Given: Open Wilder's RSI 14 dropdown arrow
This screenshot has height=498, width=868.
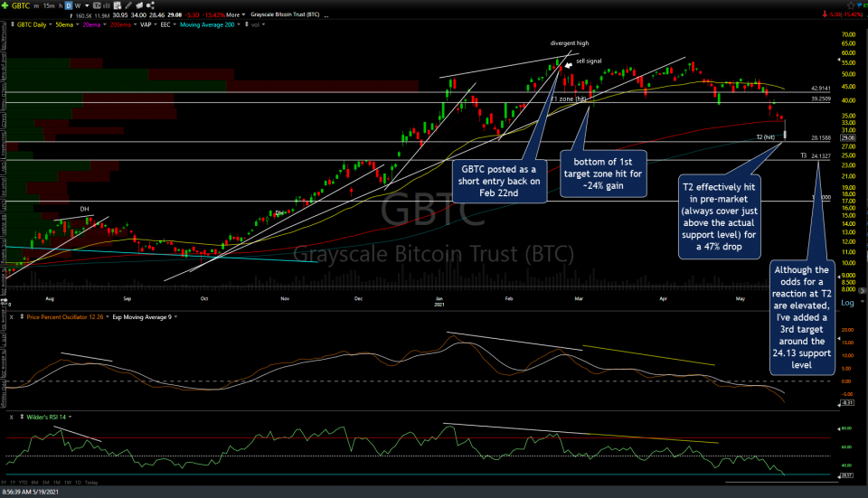Looking at the screenshot, I should point(70,417).
